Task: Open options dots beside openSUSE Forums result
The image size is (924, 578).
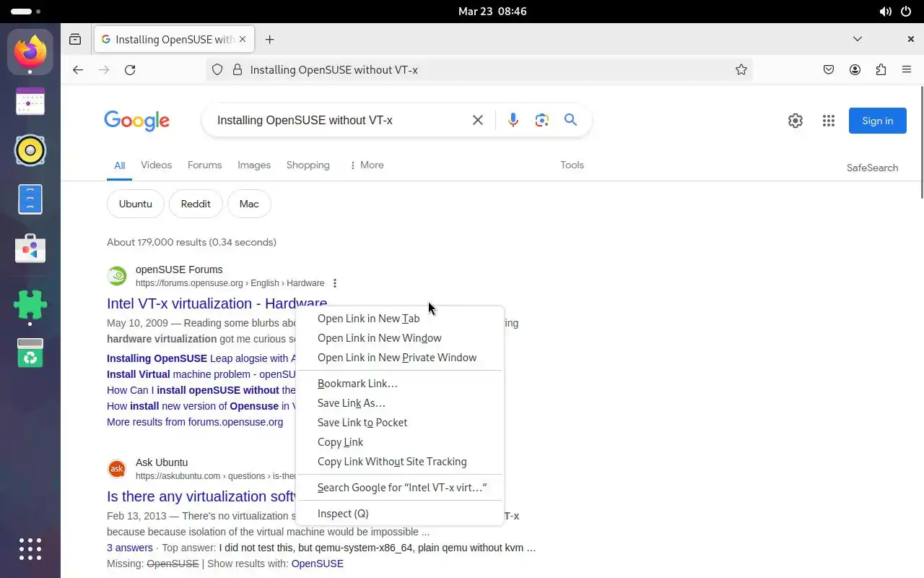Action: (x=335, y=283)
